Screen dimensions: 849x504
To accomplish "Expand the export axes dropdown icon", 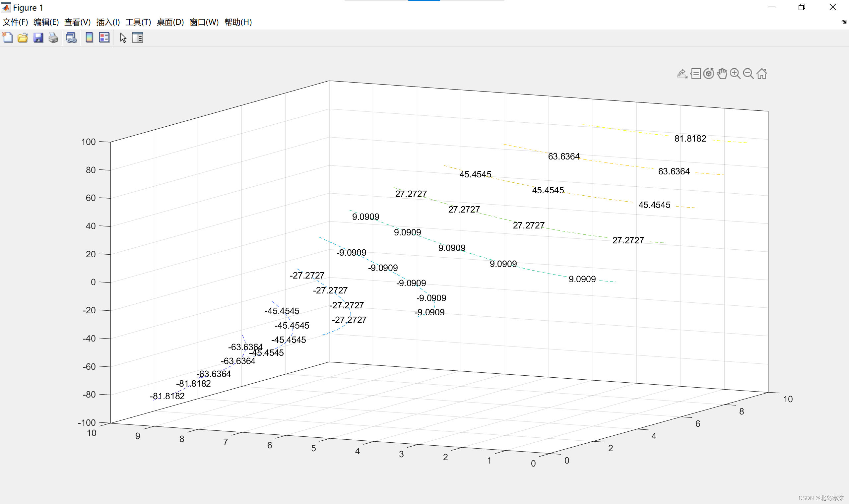I will click(682, 74).
